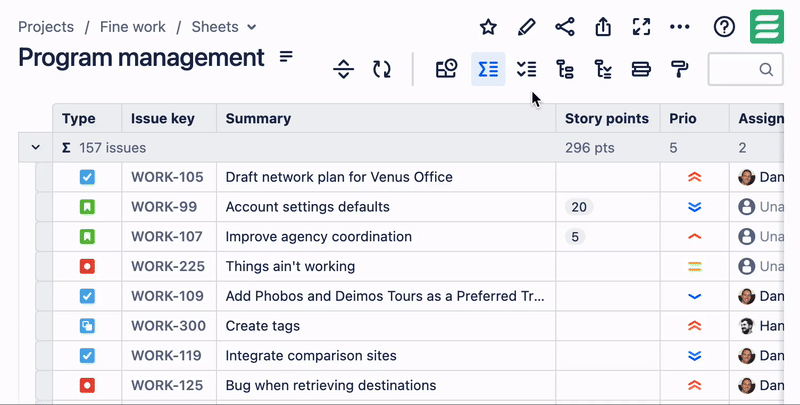The width and height of the screenshot is (800, 405).
Task: Click the magnifier search icon
Action: tap(766, 69)
